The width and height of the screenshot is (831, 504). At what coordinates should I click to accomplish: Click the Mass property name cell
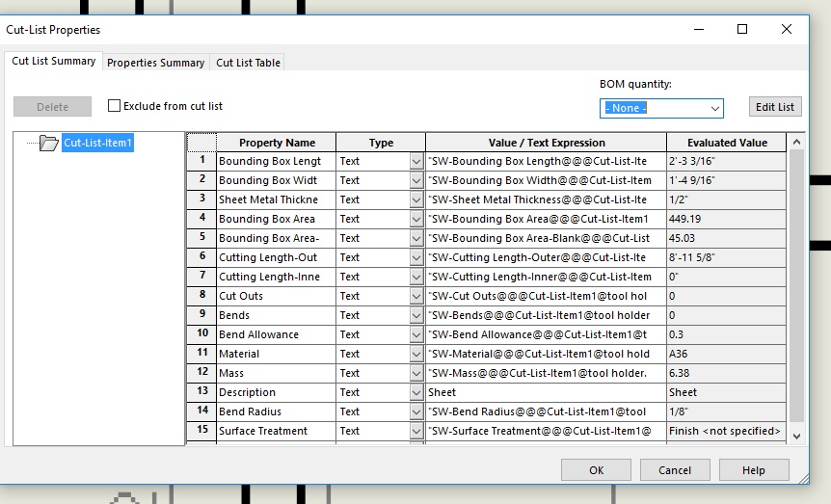(x=276, y=373)
